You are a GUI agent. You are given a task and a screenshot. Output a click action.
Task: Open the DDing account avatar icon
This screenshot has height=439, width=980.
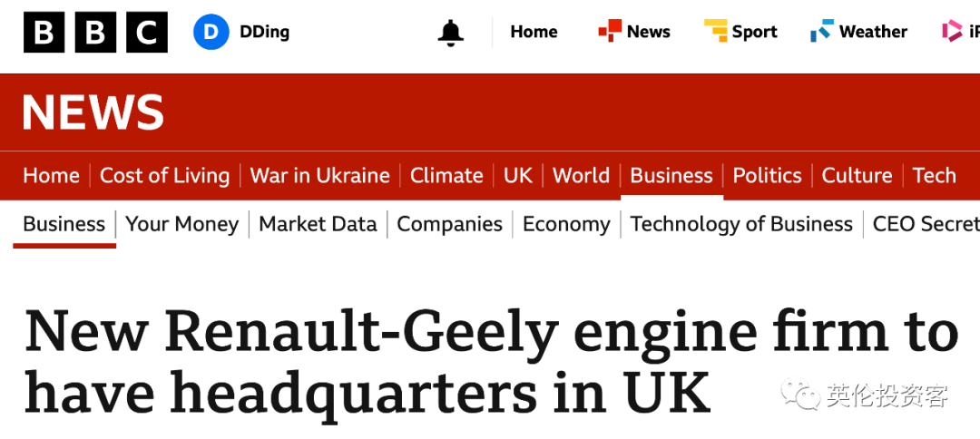(x=211, y=33)
